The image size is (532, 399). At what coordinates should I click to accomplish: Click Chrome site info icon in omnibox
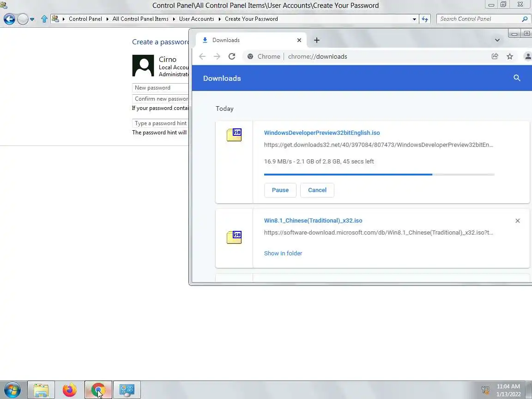tap(250, 57)
